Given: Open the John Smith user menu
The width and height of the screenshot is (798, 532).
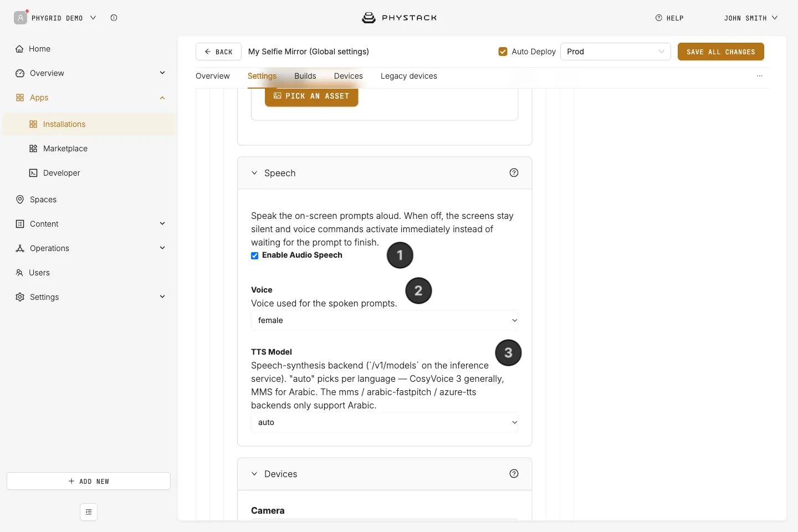Looking at the screenshot, I should pyautogui.click(x=751, y=18).
